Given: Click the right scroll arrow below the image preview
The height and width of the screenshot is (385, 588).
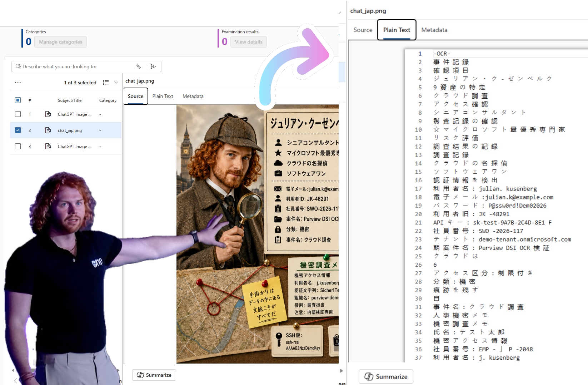Looking at the screenshot, I should 341,371.
